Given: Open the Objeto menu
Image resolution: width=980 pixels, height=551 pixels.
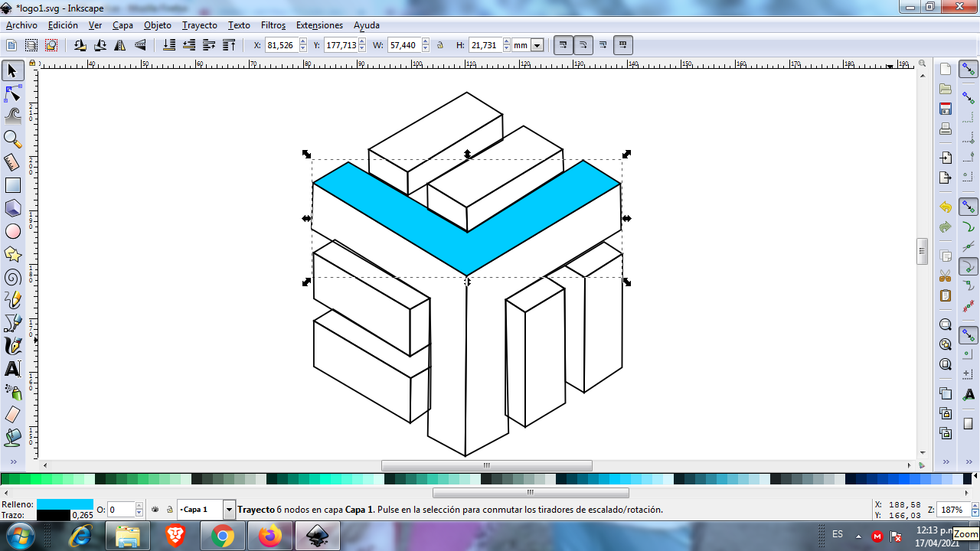Looking at the screenshot, I should click(x=158, y=25).
